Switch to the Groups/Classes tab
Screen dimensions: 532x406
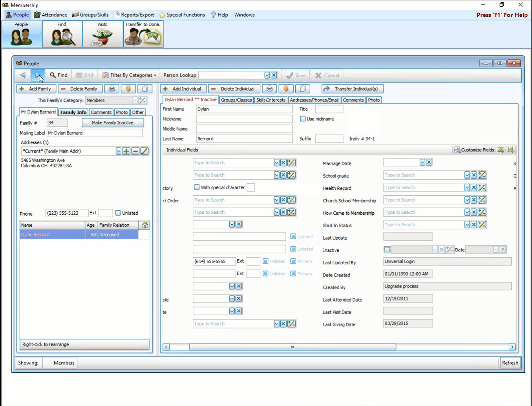point(236,100)
